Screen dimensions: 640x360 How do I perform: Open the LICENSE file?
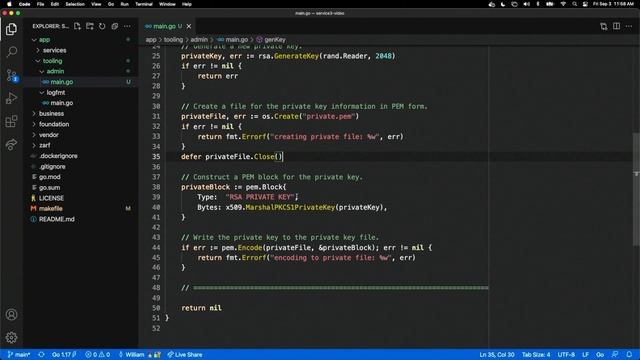click(51, 198)
